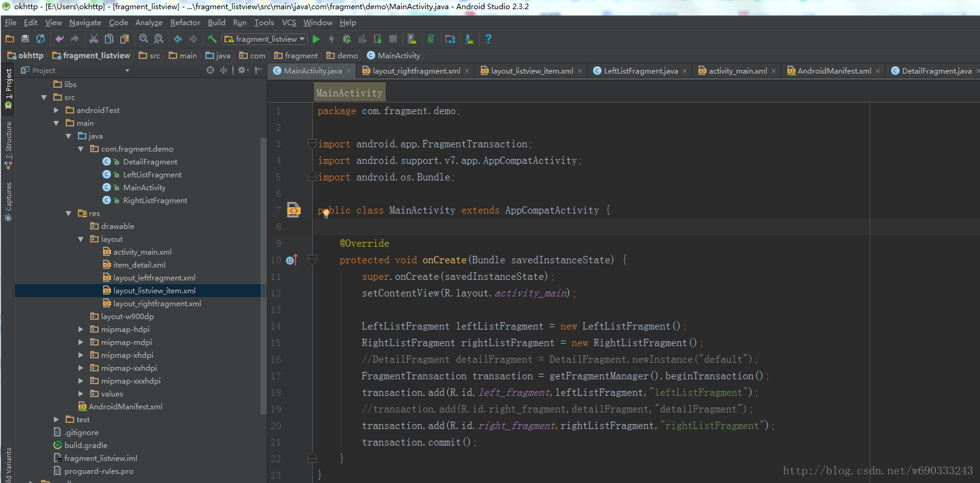Open the AVD Manager icon

412,39
